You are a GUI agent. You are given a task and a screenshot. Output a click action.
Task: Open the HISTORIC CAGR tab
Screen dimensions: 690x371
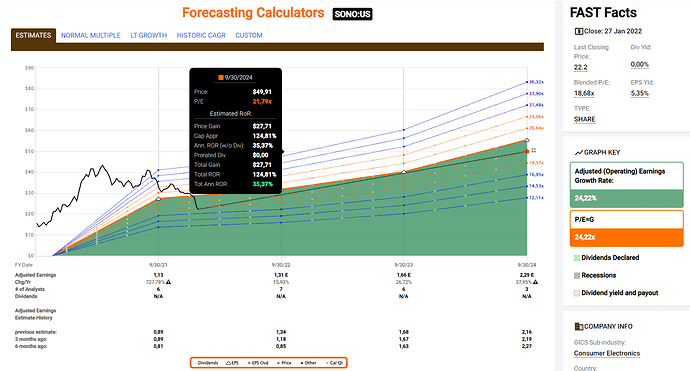[201, 35]
